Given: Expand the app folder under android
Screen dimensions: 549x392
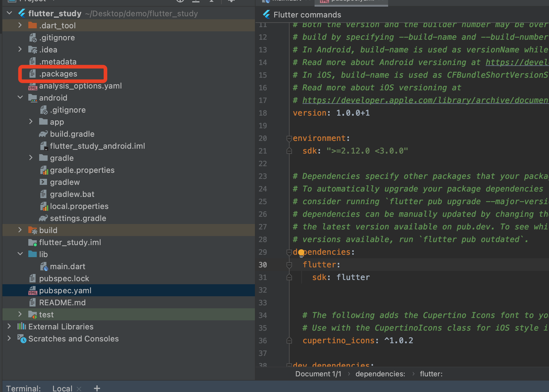Looking at the screenshot, I should [31, 122].
